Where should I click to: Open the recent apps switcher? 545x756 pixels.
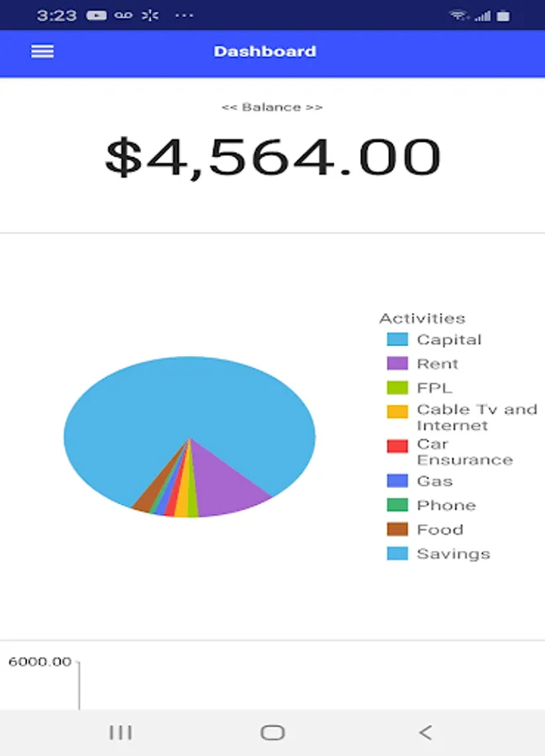[121, 732]
